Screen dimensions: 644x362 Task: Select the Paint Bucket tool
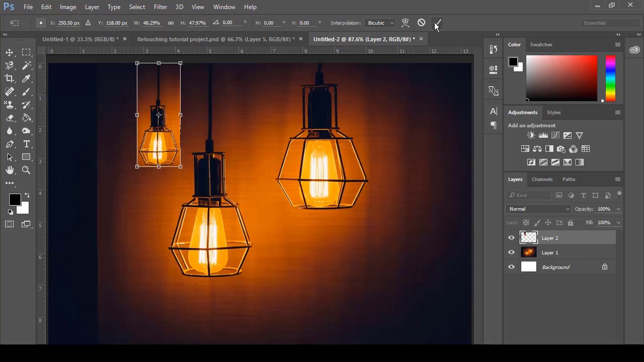(x=26, y=118)
